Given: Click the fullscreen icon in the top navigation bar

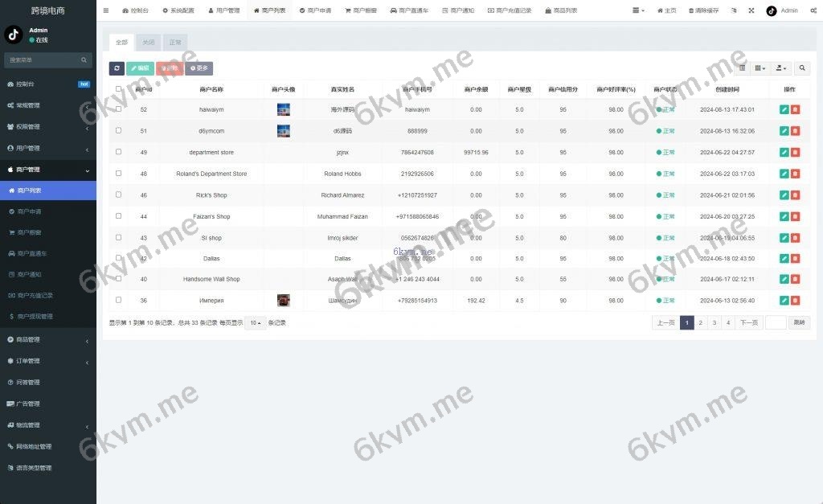Looking at the screenshot, I should (x=751, y=10).
